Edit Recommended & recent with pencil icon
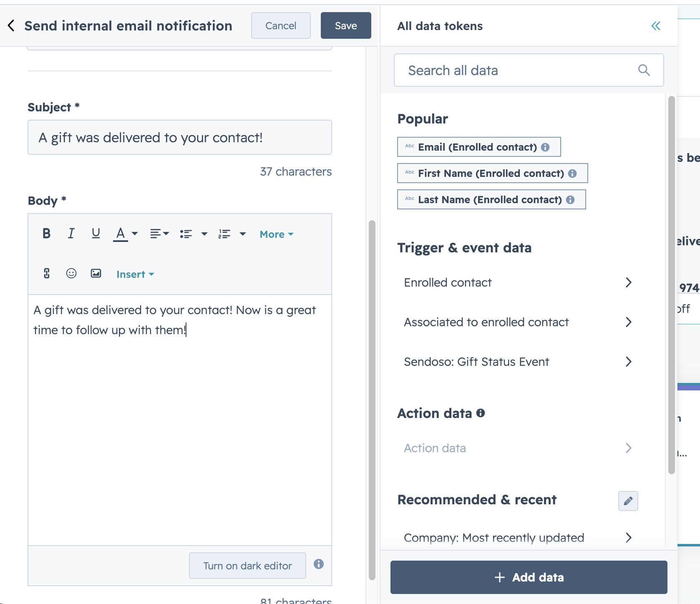This screenshot has width=700, height=604. [628, 501]
